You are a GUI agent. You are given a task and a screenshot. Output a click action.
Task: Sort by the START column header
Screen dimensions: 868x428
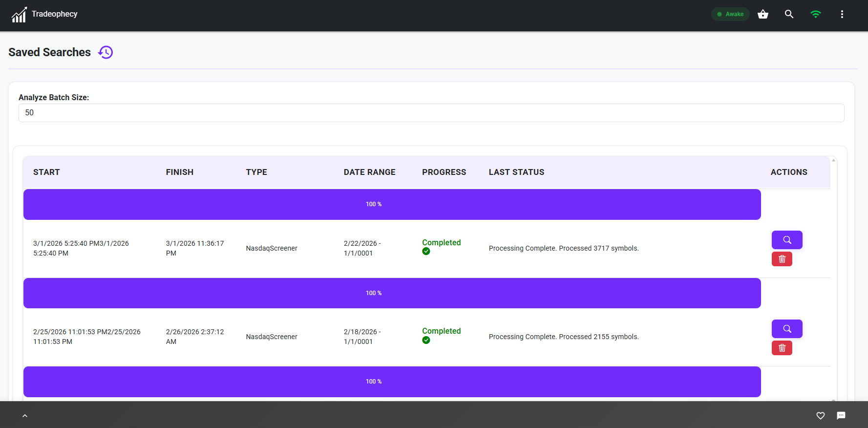tap(46, 172)
